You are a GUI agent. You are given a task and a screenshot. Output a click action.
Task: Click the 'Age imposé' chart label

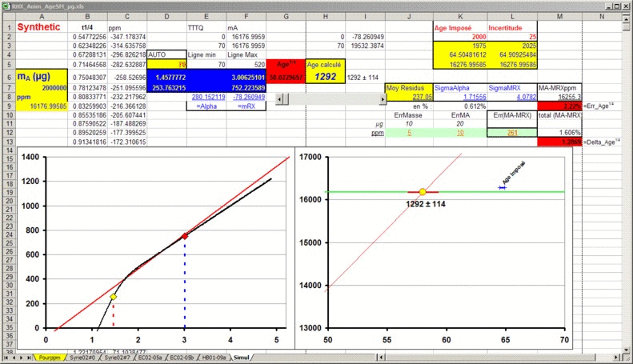tap(513, 173)
